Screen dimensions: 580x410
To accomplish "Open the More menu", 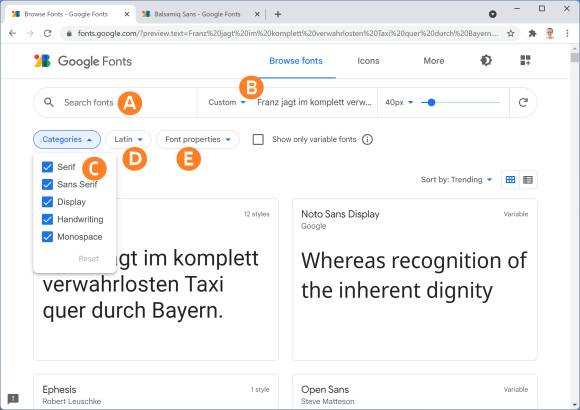I will click(x=434, y=61).
